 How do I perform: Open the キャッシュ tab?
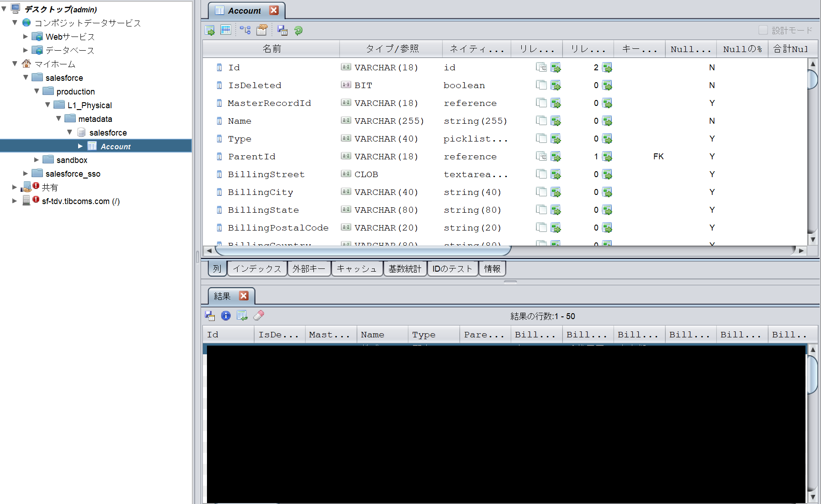pyautogui.click(x=357, y=269)
